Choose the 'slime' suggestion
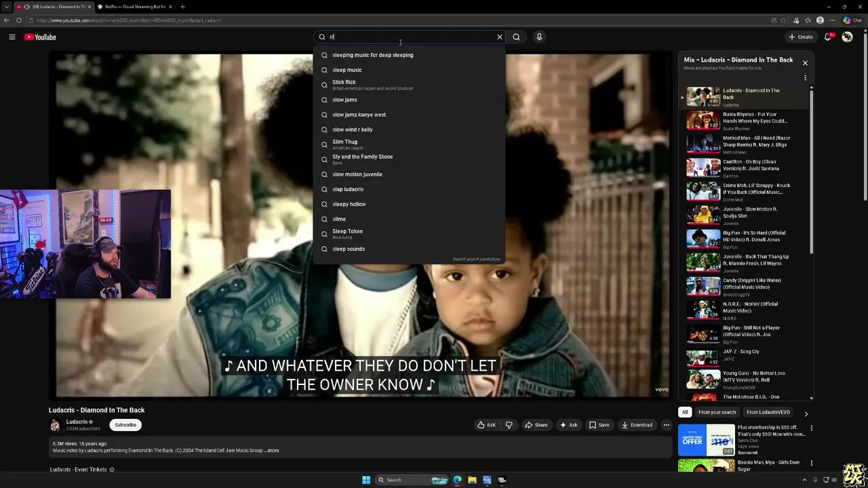The image size is (868, 488). point(409,219)
